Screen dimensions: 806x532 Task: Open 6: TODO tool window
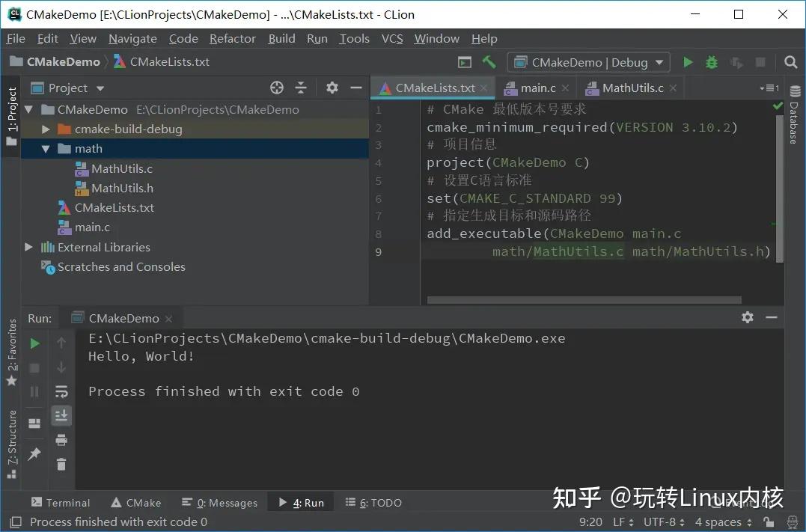point(373,503)
